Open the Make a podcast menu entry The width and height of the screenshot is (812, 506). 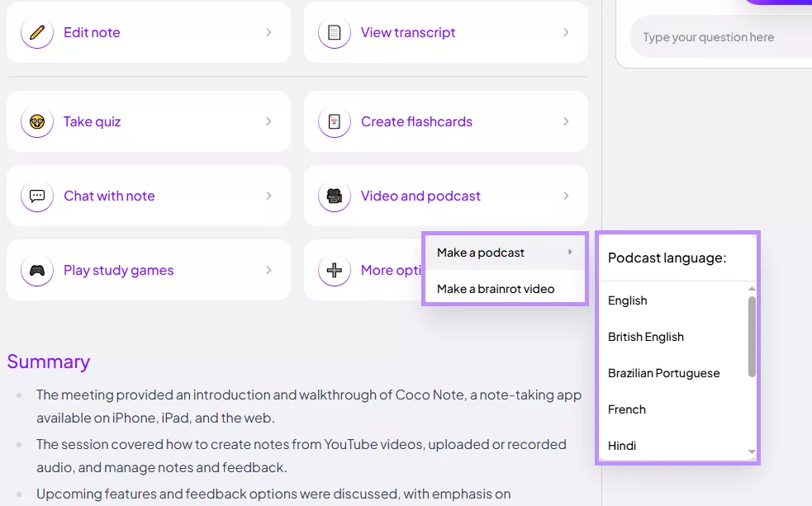[x=482, y=253]
